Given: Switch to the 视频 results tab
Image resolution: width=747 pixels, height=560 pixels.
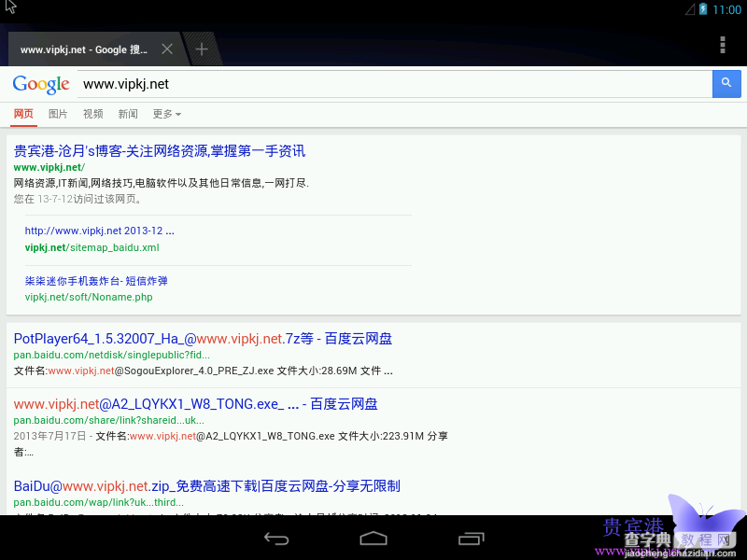Looking at the screenshot, I should click(92, 114).
